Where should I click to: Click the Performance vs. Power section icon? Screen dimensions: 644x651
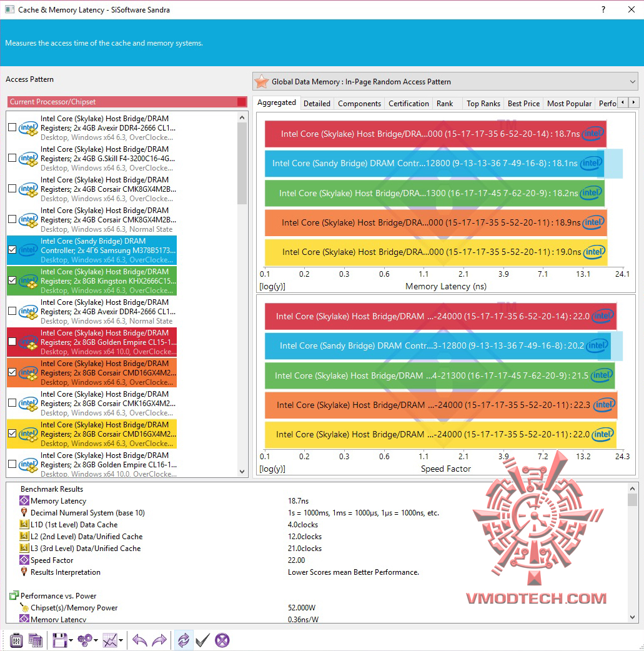coord(14,595)
